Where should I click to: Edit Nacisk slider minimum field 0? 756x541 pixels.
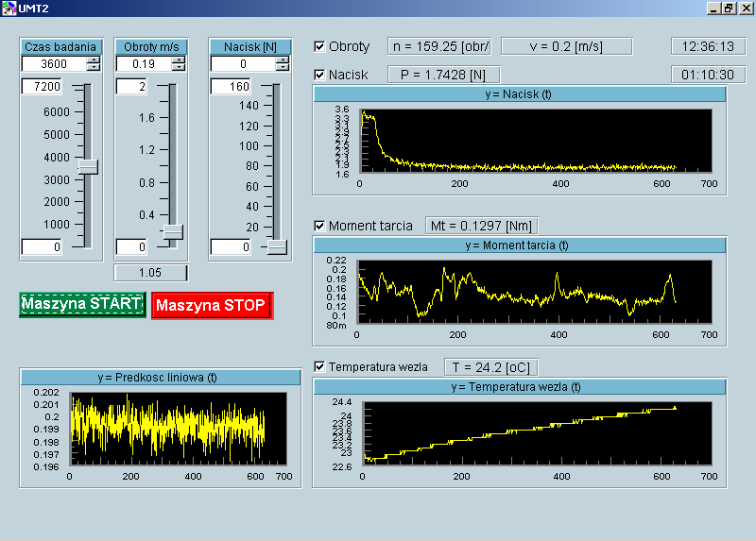click(x=231, y=246)
